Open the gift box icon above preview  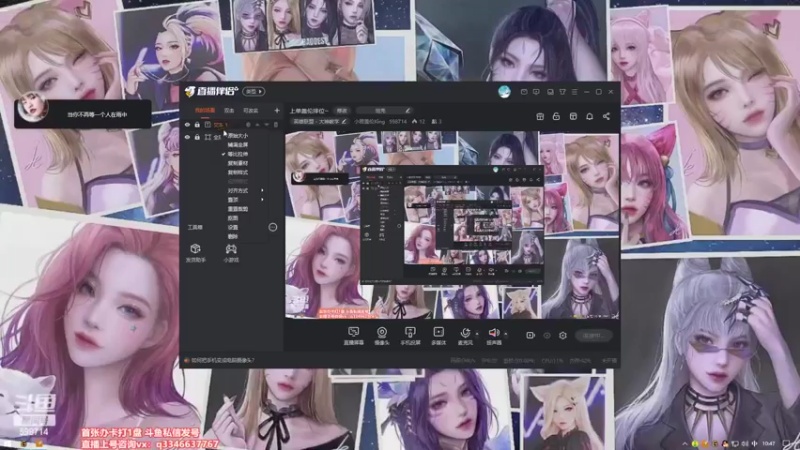[x=540, y=116]
